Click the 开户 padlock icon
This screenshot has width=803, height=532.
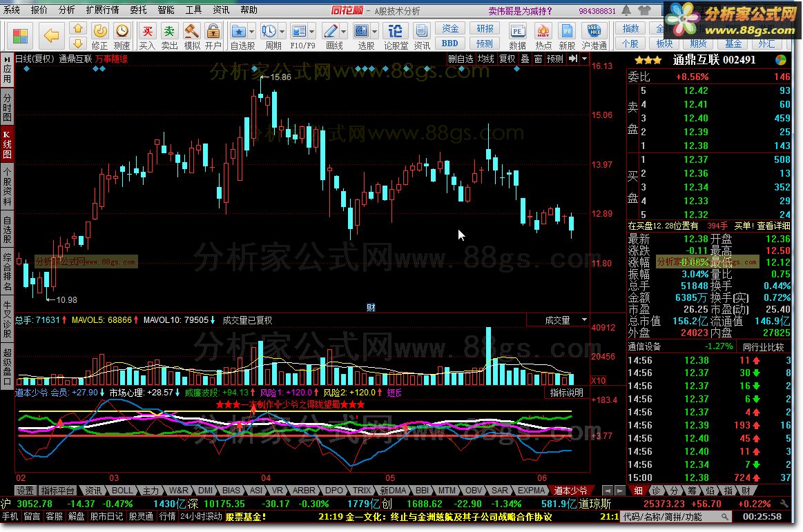(213, 31)
